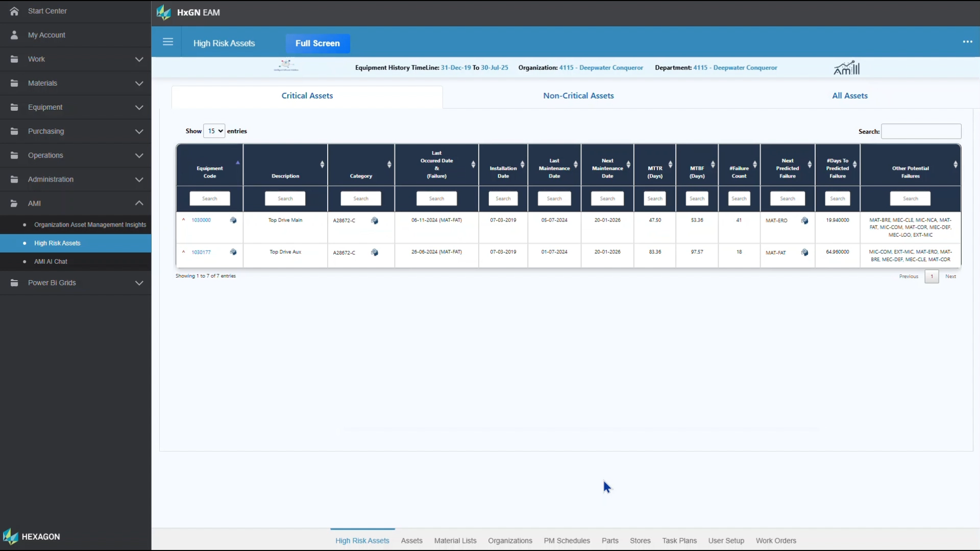The width and height of the screenshot is (980, 551).
Task: Open the Show entries dropdown
Action: (213, 131)
